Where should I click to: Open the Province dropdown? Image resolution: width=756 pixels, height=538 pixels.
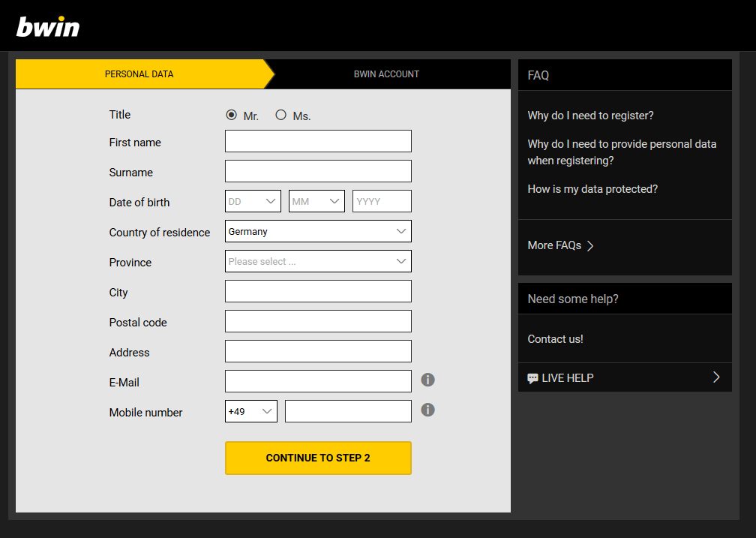click(x=318, y=261)
